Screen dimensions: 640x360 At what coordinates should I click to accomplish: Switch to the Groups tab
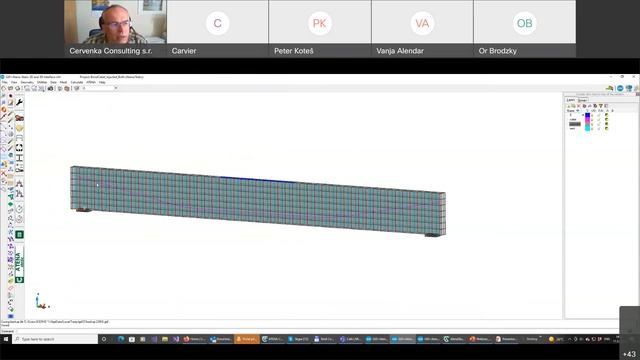point(582,100)
